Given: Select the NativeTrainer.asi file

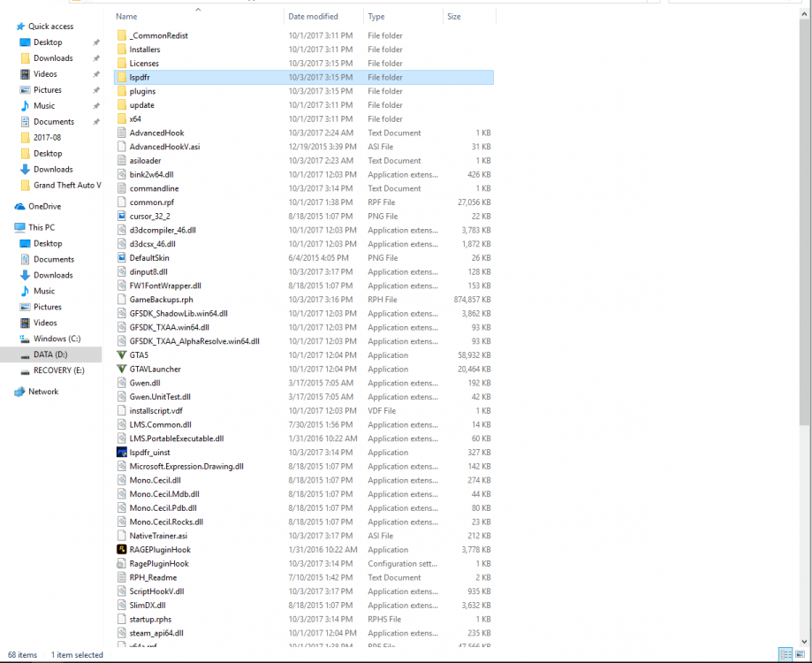Looking at the screenshot, I should coord(158,536).
